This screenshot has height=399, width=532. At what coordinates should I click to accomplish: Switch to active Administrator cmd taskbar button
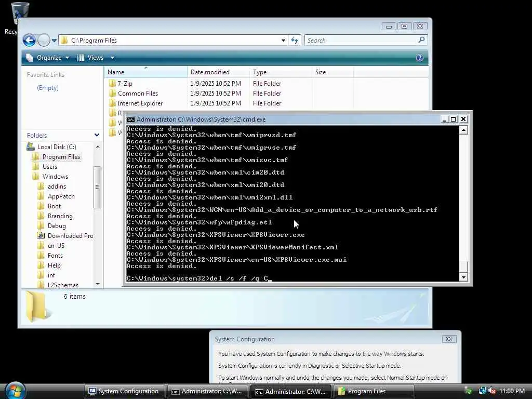click(x=290, y=391)
